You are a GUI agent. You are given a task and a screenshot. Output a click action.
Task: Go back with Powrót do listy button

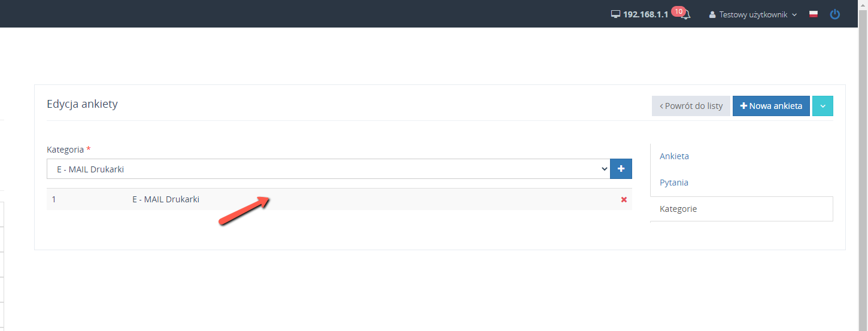point(691,106)
